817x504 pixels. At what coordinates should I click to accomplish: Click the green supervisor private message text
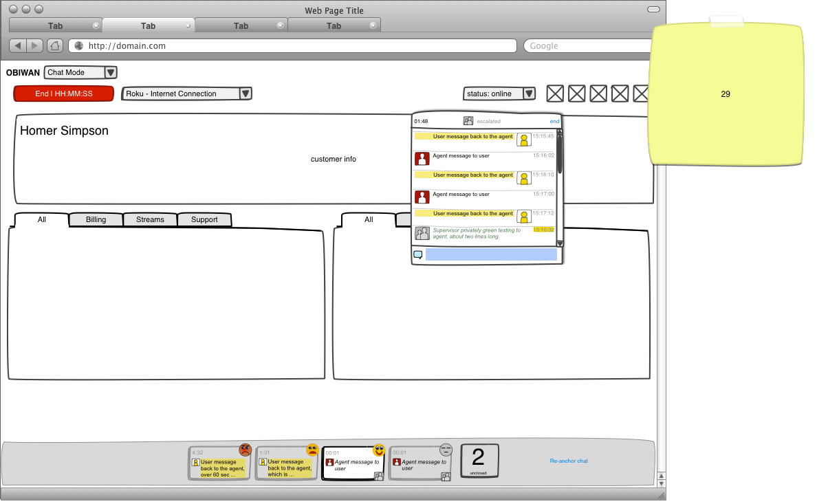477,234
